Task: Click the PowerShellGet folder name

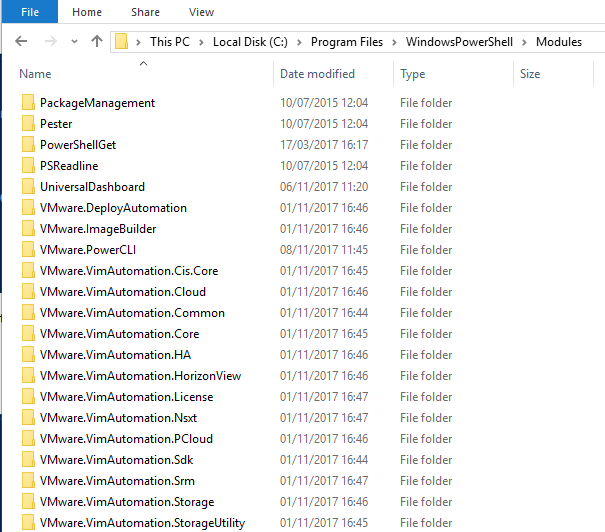Action: (x=78, y=145)
